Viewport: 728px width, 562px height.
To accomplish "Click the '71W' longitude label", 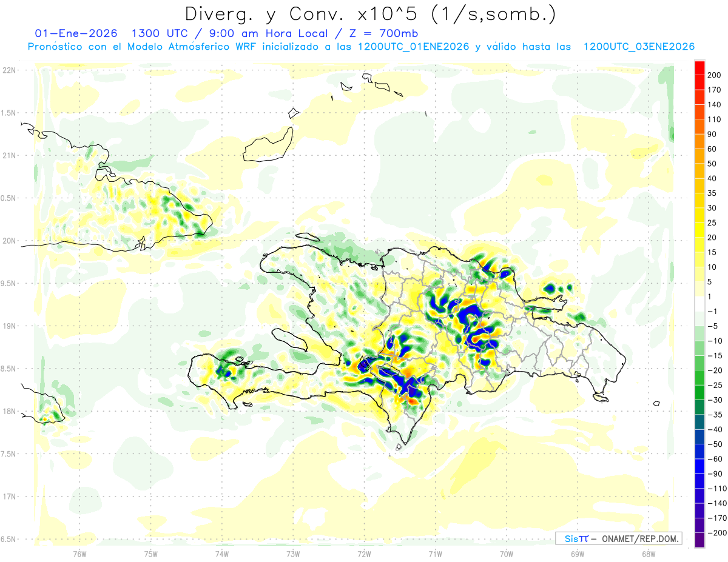I will pos(435,554).
